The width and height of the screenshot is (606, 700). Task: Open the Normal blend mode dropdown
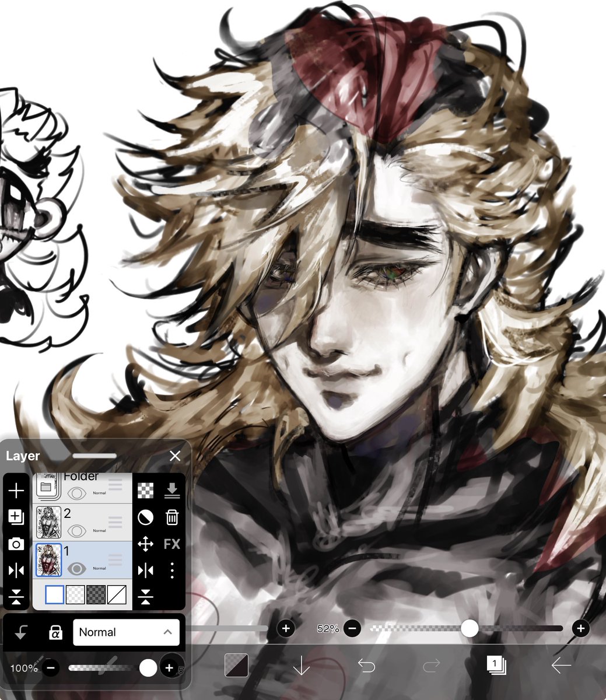(x=126, y=632)
